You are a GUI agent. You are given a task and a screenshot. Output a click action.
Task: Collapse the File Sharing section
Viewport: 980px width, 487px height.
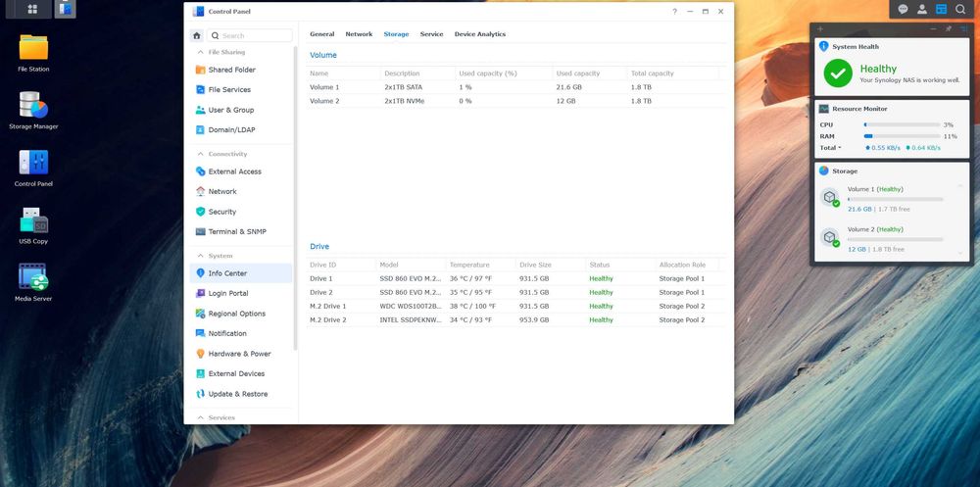200,52
